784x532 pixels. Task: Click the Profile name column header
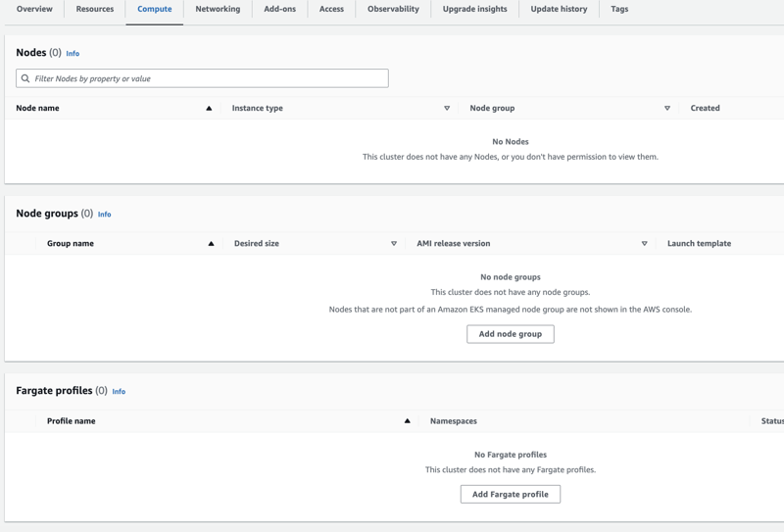tap(71, 421)
